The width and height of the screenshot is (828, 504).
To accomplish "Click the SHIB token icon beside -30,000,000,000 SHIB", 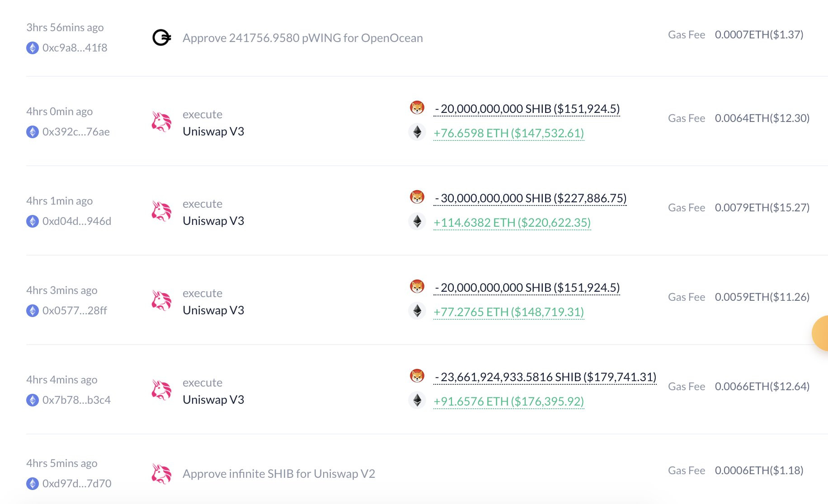I will tap(417, 197).
